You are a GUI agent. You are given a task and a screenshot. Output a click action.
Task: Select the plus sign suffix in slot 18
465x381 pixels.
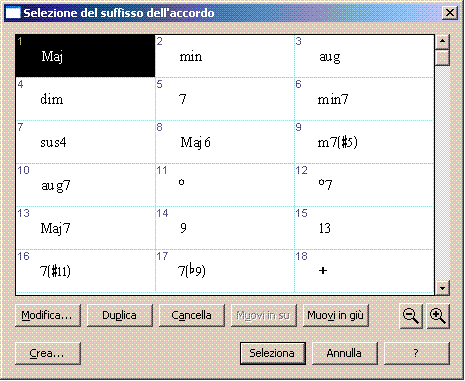[x=364, y=271]
